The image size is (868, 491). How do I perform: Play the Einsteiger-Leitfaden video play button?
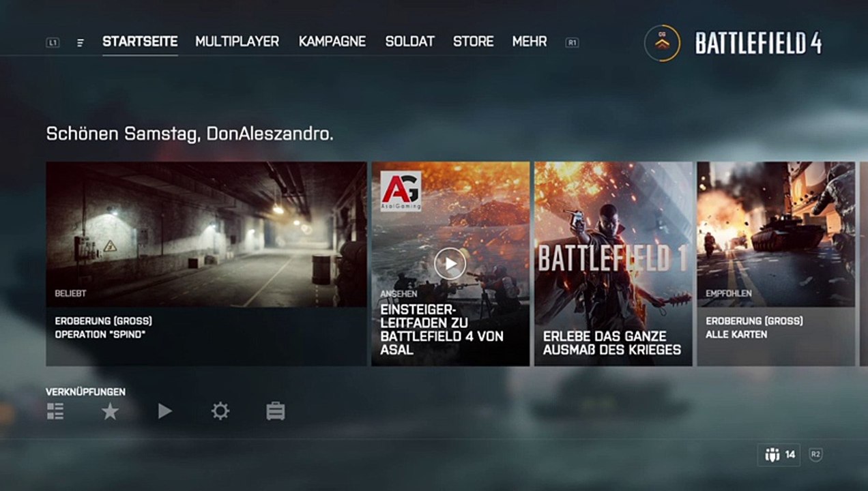[450, 263]
